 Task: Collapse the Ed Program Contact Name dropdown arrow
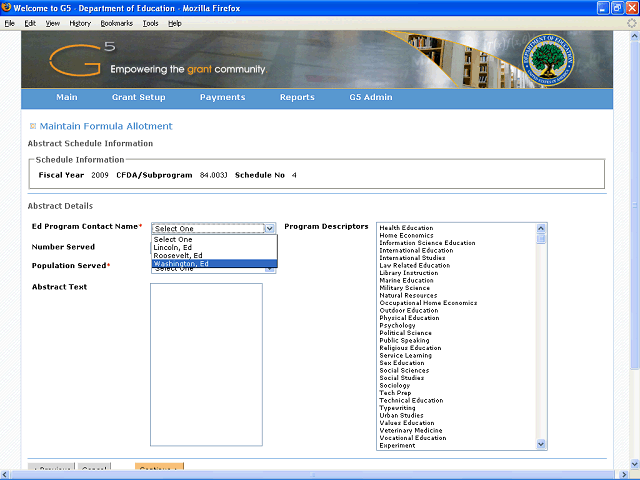click(269, 228)
